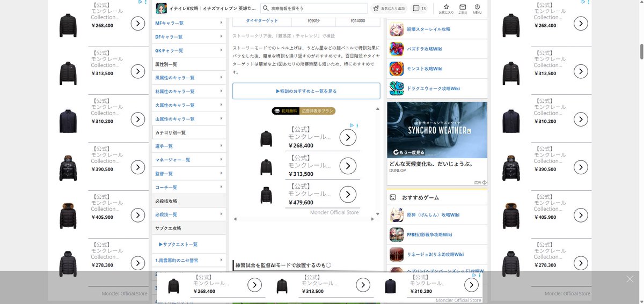The width and height of the screenshot is (644, 304).
Task: Open 崩壊スターレイル攻略 text link
Action: 429,29
